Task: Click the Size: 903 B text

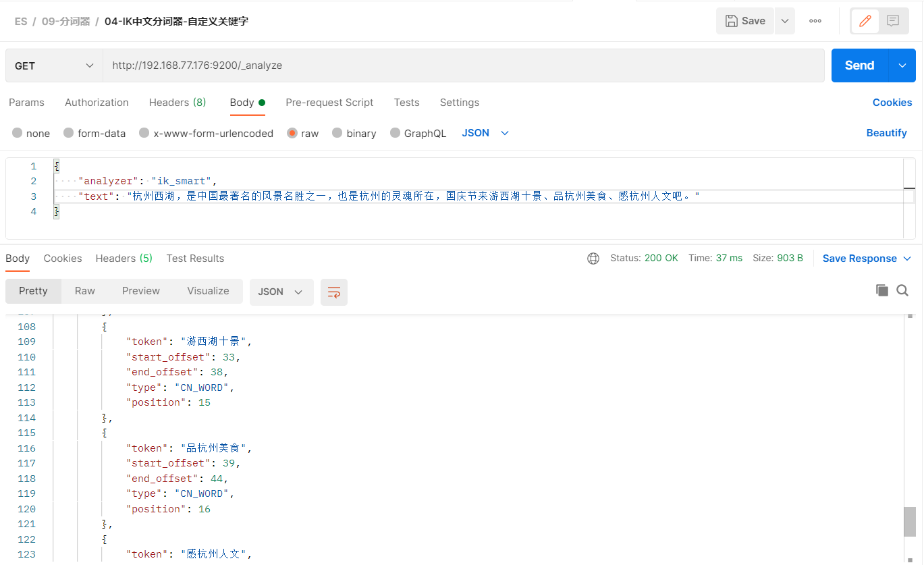Action: point(778,259)
